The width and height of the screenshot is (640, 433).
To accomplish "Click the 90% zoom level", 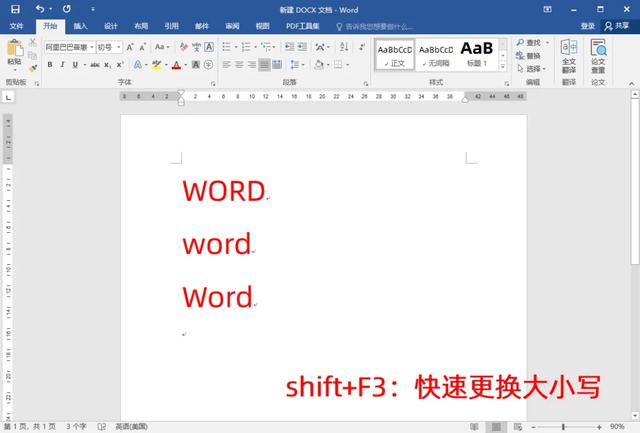I will (x=617, y=427).
